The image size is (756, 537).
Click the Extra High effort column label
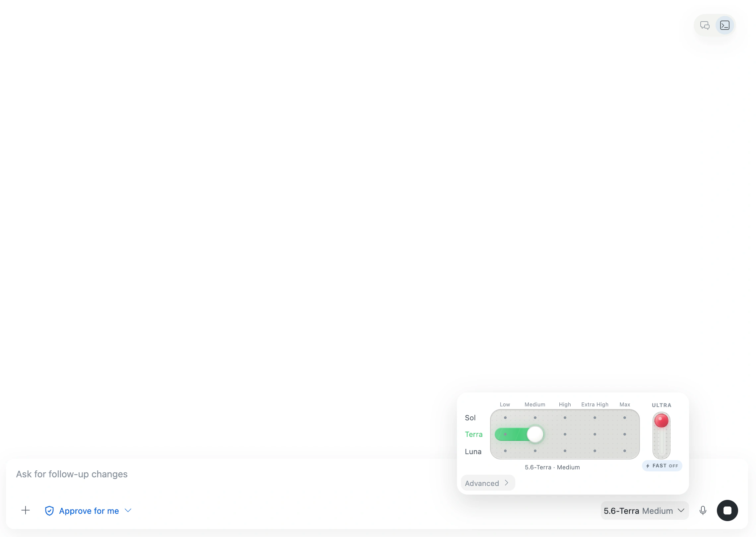(595, 404)
